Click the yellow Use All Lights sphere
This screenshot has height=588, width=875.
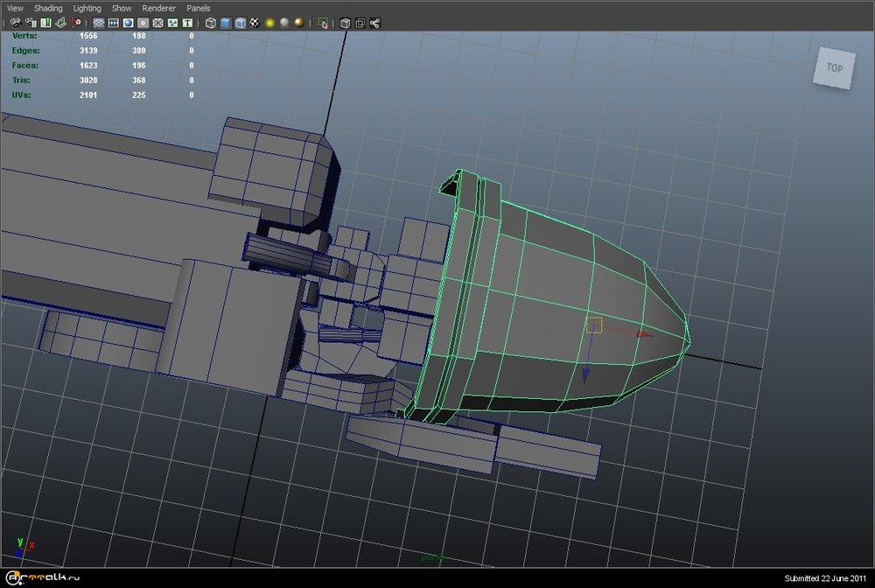pos(269,23)
